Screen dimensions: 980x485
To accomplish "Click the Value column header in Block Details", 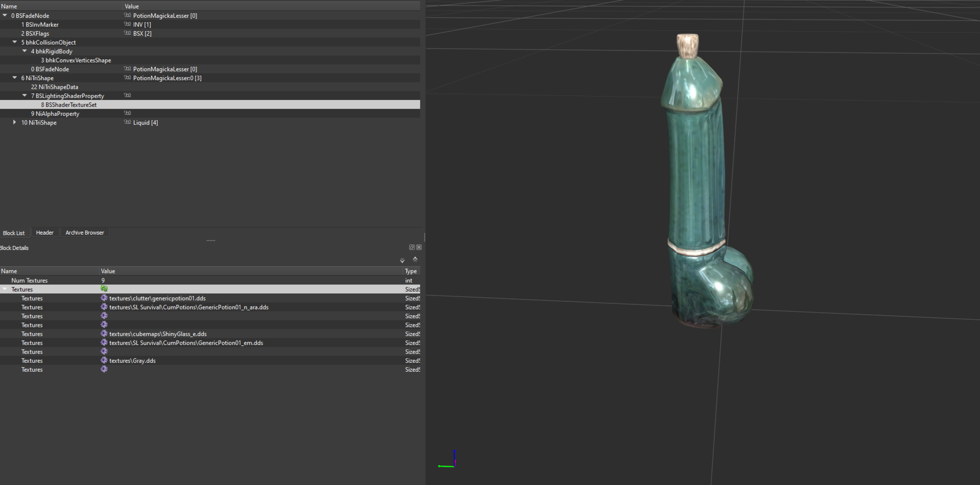I will 251,271.
